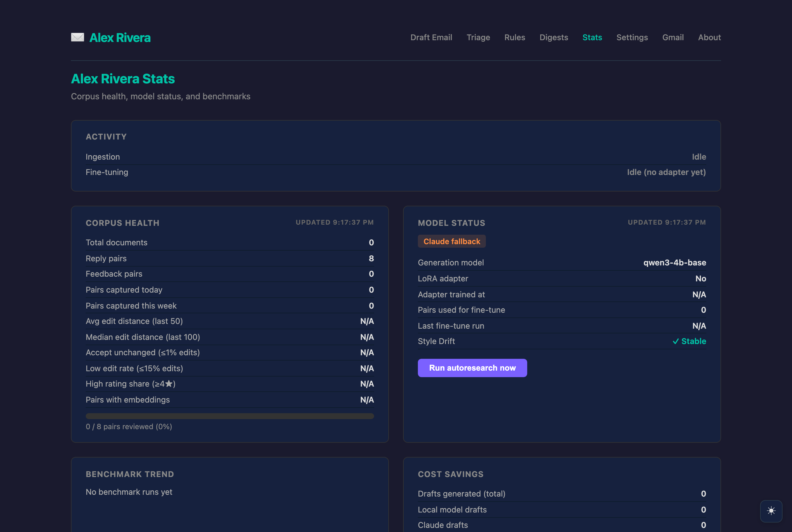Viewport: 792px width, 532px height.
Task: Click the Benchmark Trend heading
Action: click(129, 474)
